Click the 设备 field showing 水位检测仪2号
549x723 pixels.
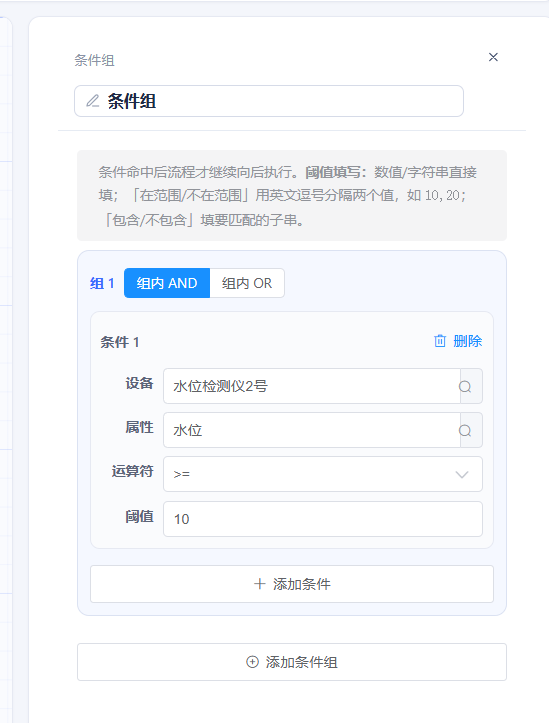[x=312, y=386]
